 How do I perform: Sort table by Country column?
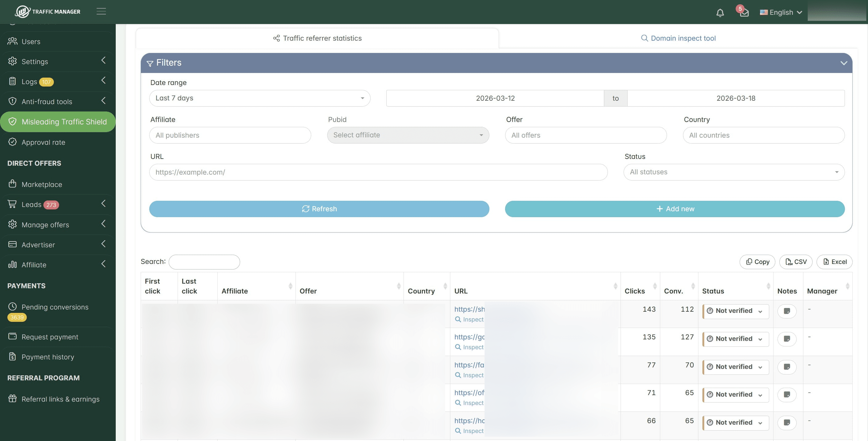click(427, 286)
